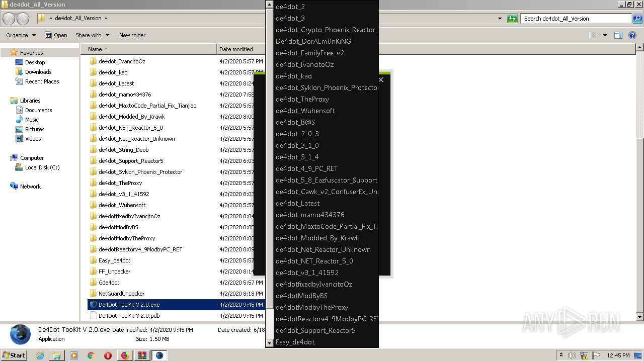Screen dimensions: 644x362
Task: Open Downloads in the navigation pane
Action: [x=38, y=72]
